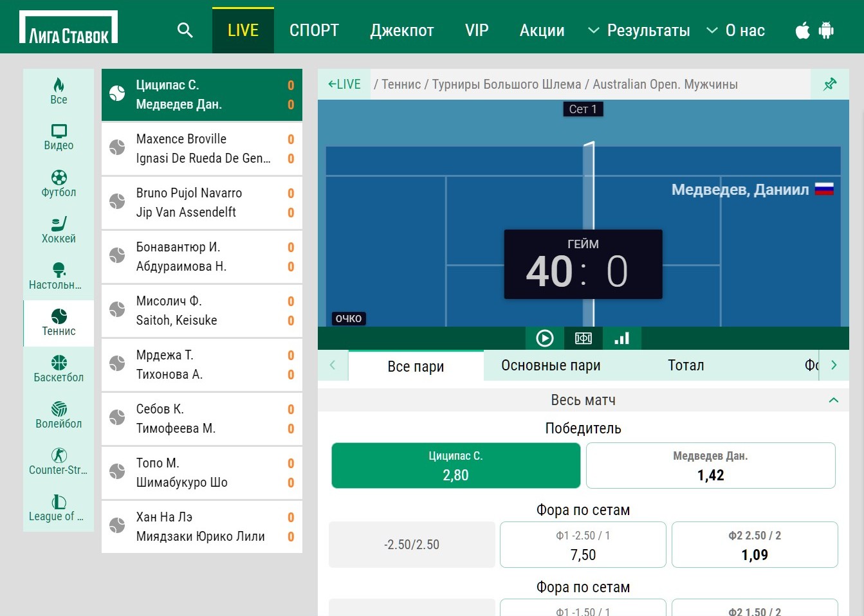
Task: Open the Bruno Pujol Navarro match
Action: (x=202, y=203)
